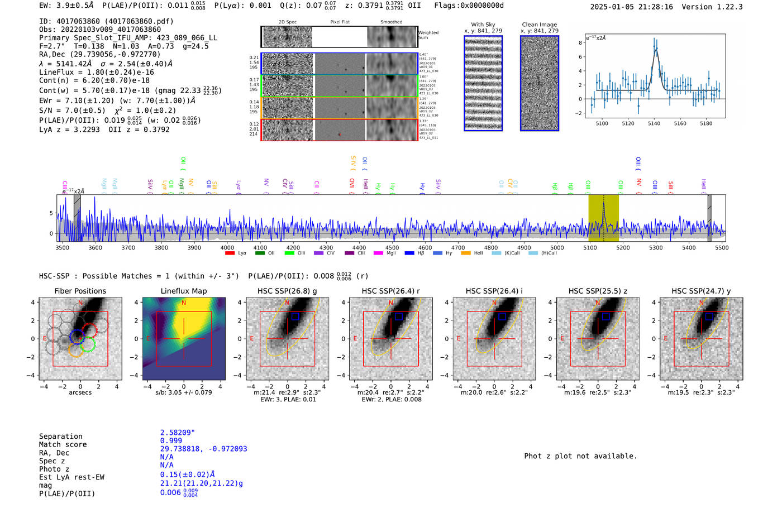
Task: Click the Est LyA rest-EW value 0.15(±0.02)Å
Action: pyautogui.click(x=188, y=475)
